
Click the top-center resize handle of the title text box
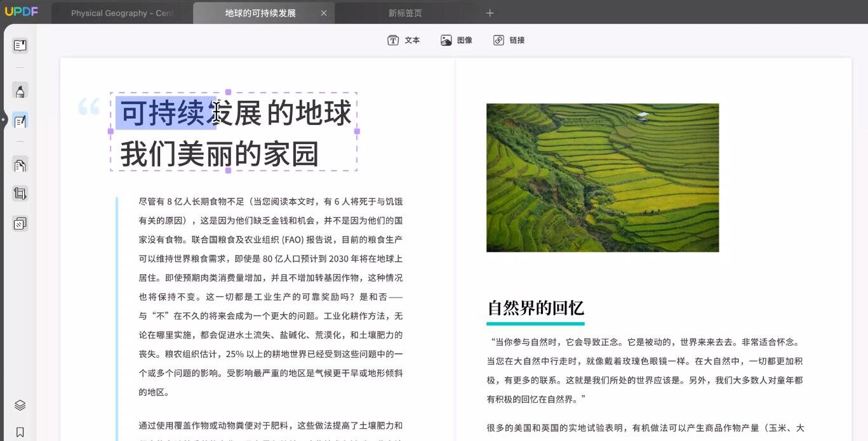click(229, 93)
